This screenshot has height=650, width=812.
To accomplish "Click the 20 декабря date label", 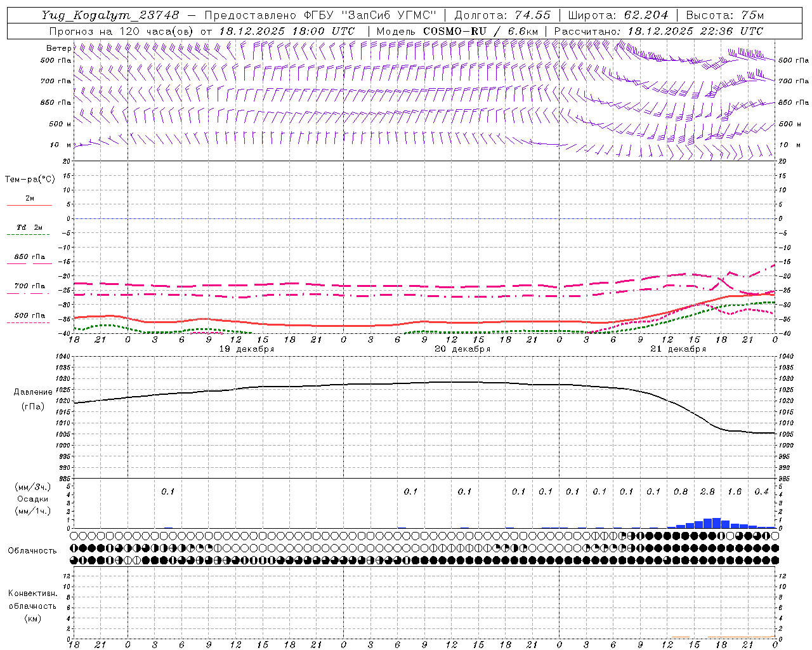I will point(462,349).
